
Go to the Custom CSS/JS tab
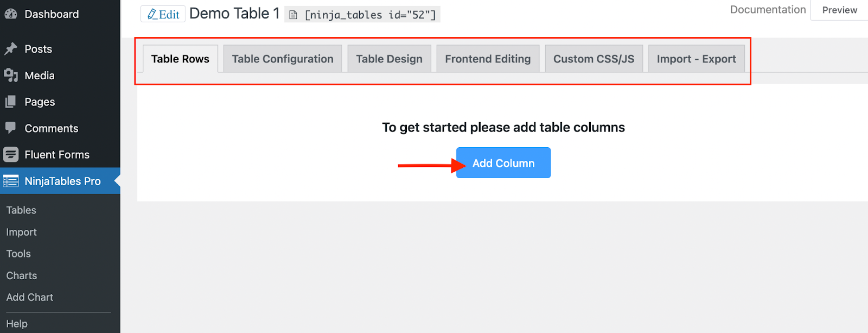click(593, 59)
